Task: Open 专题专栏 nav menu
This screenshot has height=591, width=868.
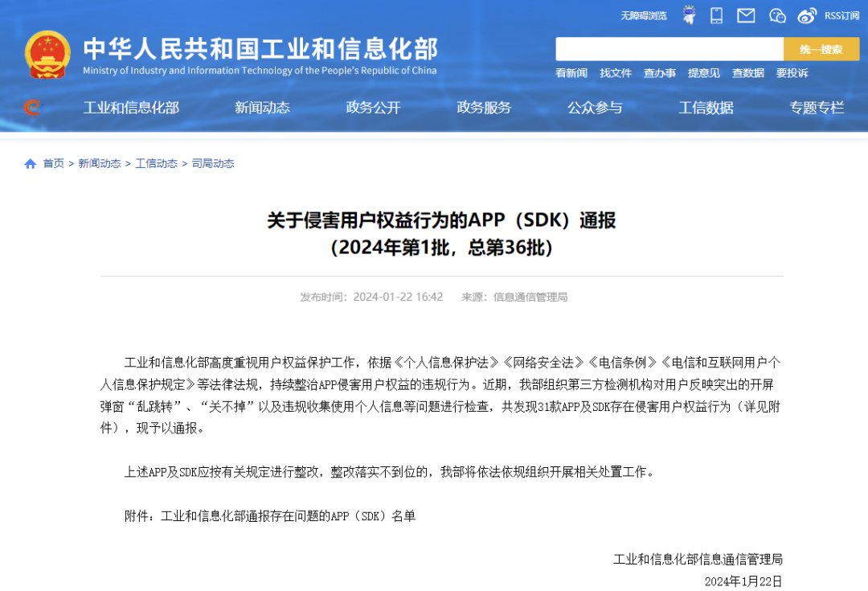Action: pyautogui.click(x=817, y=108)
